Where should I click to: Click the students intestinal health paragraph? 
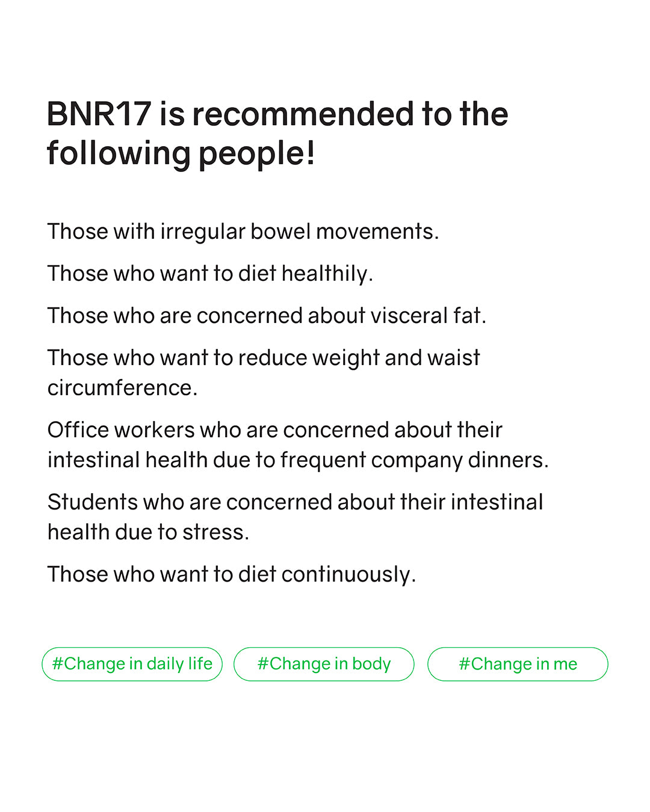(295, 517)
